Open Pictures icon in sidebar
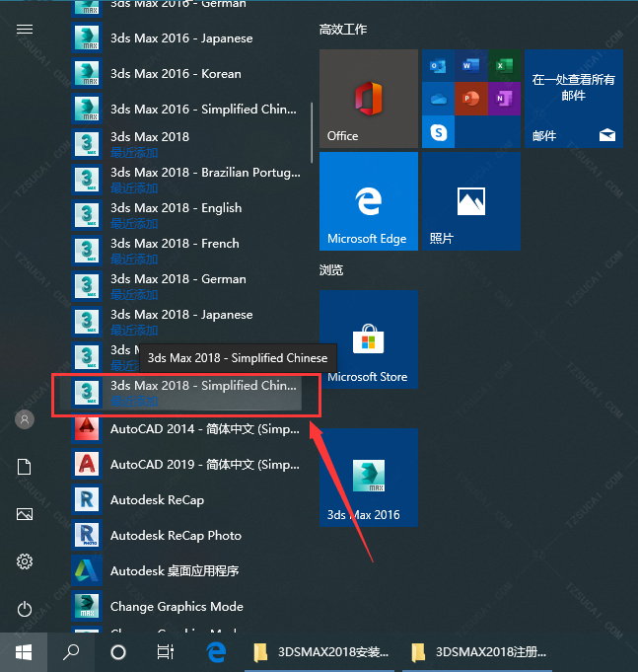The width and height of the screenshot is (638, 672). coord(25,514)
